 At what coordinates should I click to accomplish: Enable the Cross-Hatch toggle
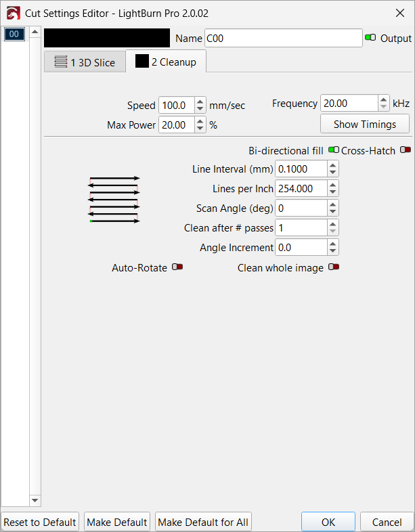(x=405, y=150)
